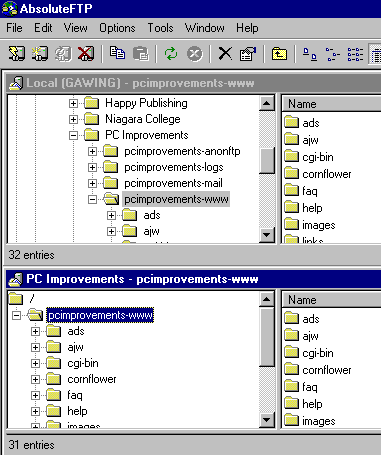Click the Name column header in Local file list
The height and width of the screenshot is (455, 381).
331,104
